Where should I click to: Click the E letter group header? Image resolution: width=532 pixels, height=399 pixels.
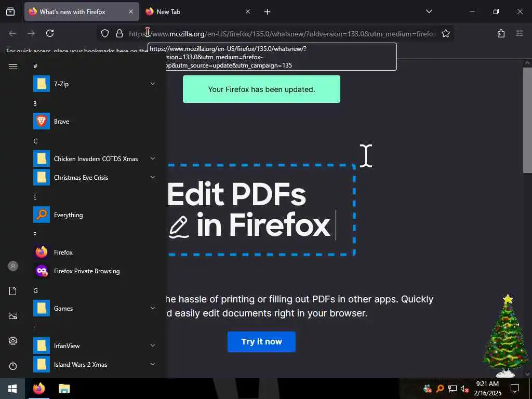pos(35,197)
